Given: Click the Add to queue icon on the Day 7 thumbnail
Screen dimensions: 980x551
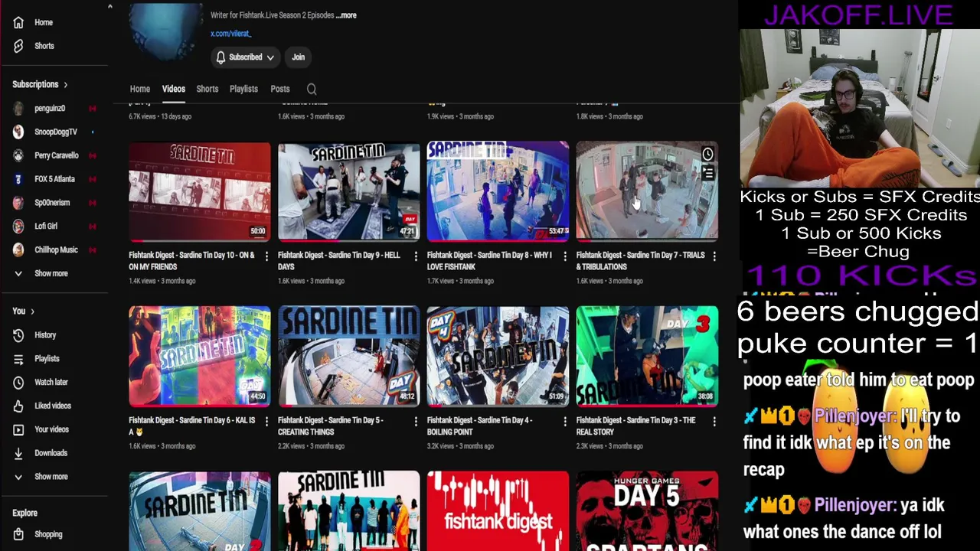Looking at the screenshot, I should 707,174.
